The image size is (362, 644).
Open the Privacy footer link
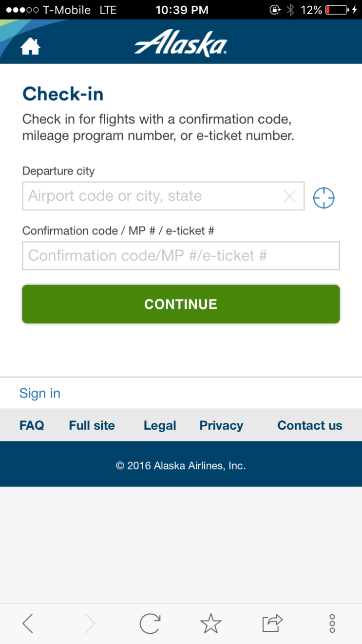221,425
